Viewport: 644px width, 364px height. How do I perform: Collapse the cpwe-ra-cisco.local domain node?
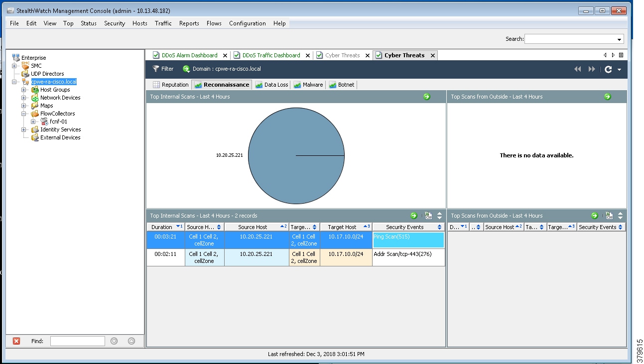tap(14, 82)
